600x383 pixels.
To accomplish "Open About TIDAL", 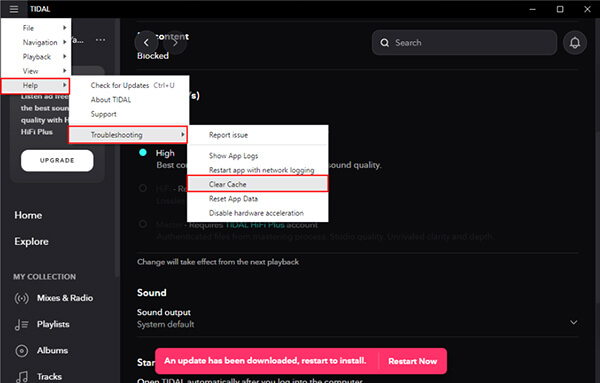I will pyautogui.click(x=129, y=99).
